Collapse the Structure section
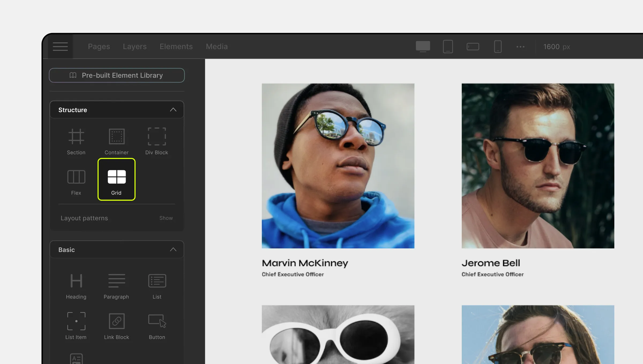 (x=174, y=110)
